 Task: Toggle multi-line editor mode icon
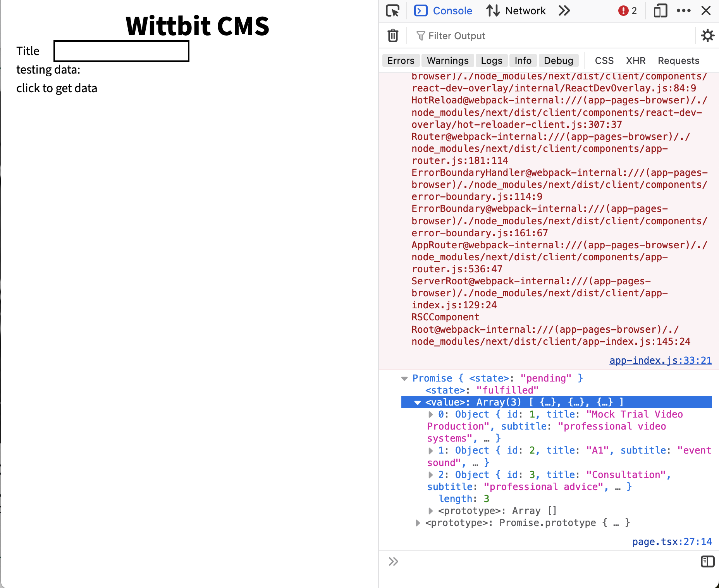[x=707, y=561]
